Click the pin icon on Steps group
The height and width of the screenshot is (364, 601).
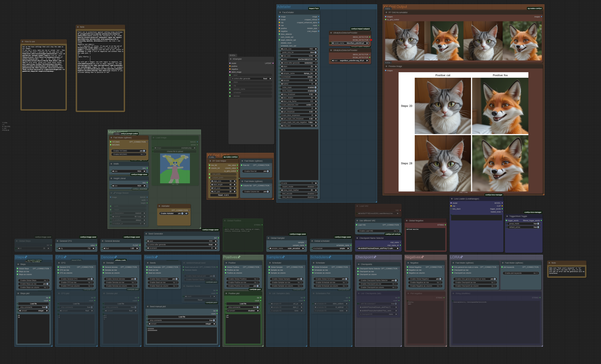pyautogui.click(x=26, y=257)
